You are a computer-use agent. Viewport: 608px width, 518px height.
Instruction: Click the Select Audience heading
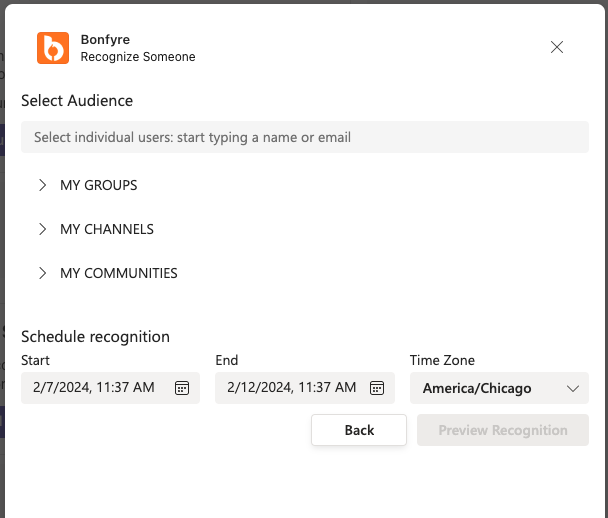tap(77, 100)
